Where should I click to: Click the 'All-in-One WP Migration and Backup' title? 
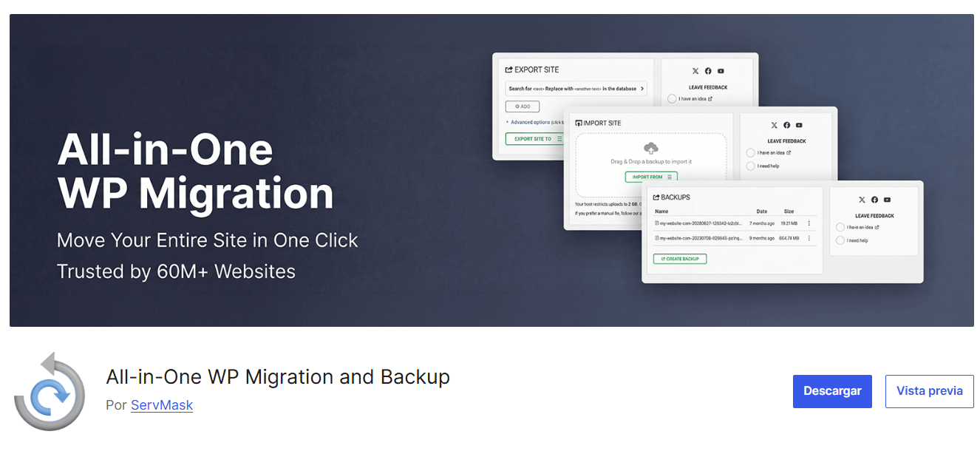[x=278, y=377]
